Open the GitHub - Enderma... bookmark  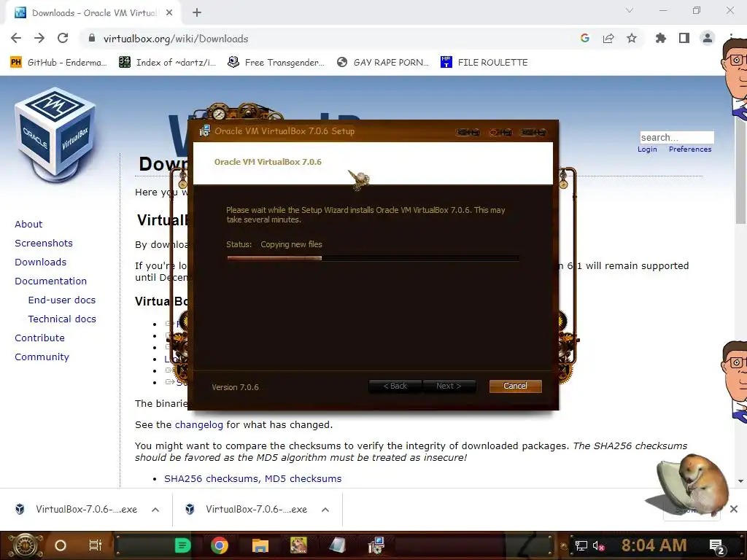click(x=58, y=63)
